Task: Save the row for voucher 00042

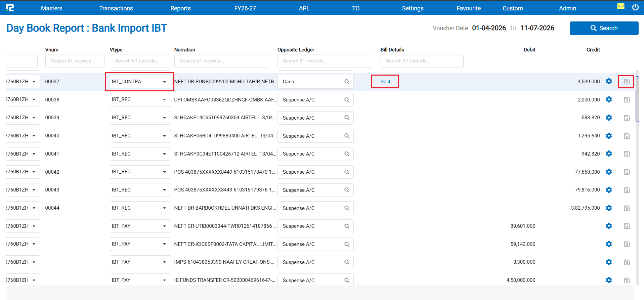Action: pos(627,172)
